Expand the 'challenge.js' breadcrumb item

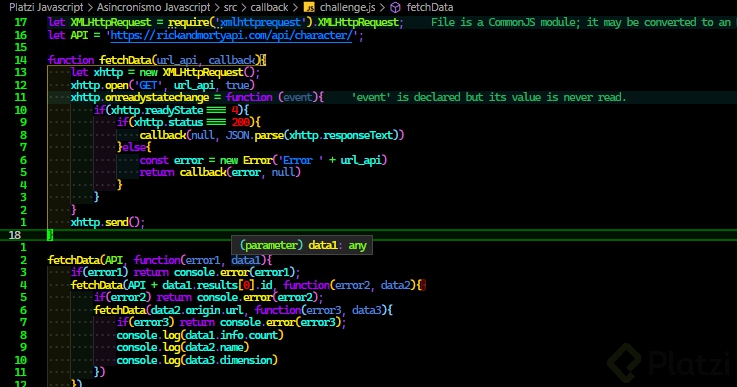point(347,7)
